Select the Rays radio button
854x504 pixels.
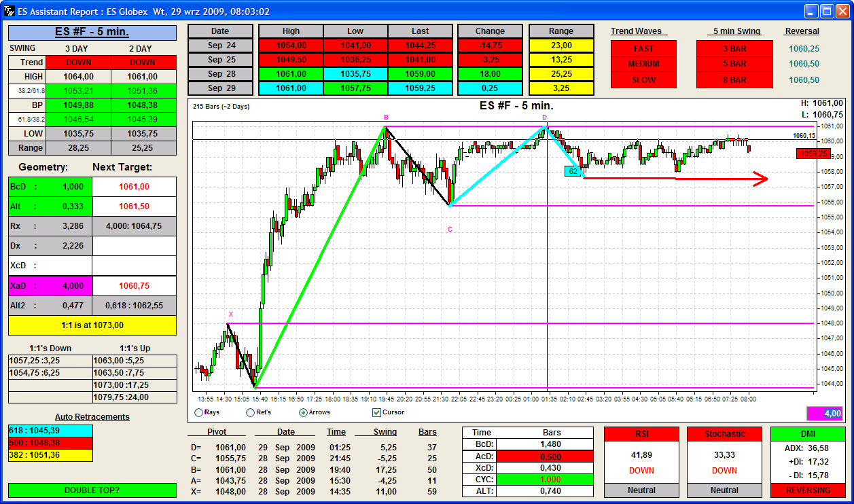pyautogui.click(x=199, y=412)
